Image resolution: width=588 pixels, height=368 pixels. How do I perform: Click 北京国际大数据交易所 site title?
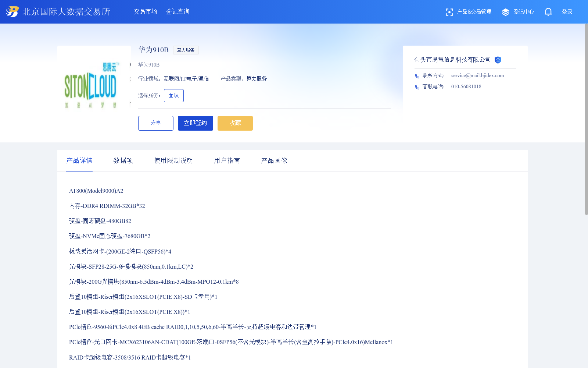(66, 12)
